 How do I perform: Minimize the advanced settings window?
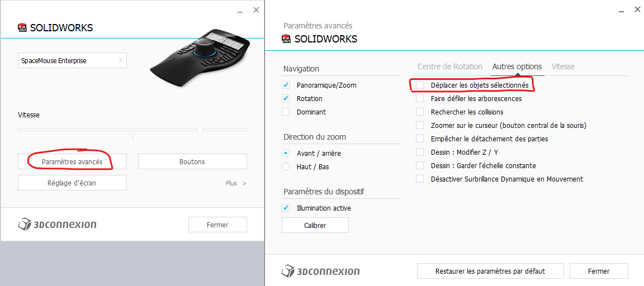(621, 10)
